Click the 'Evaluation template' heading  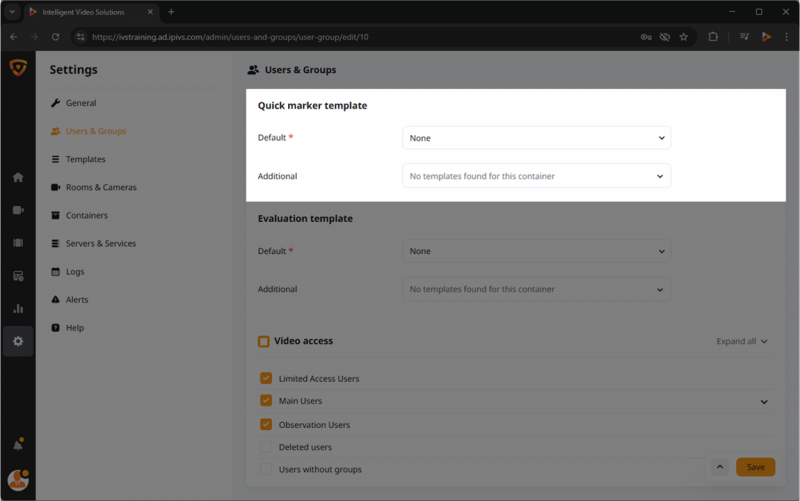305,218
